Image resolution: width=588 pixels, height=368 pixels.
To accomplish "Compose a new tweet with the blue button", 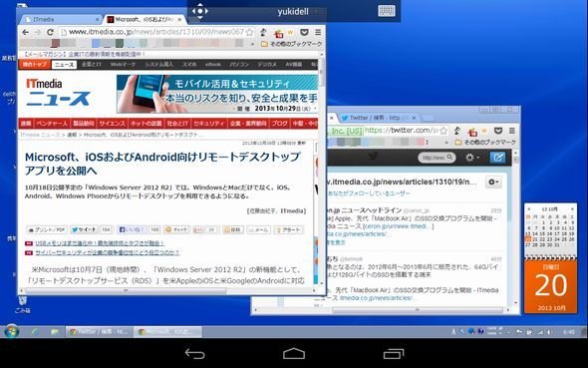I will click(497, 158).
